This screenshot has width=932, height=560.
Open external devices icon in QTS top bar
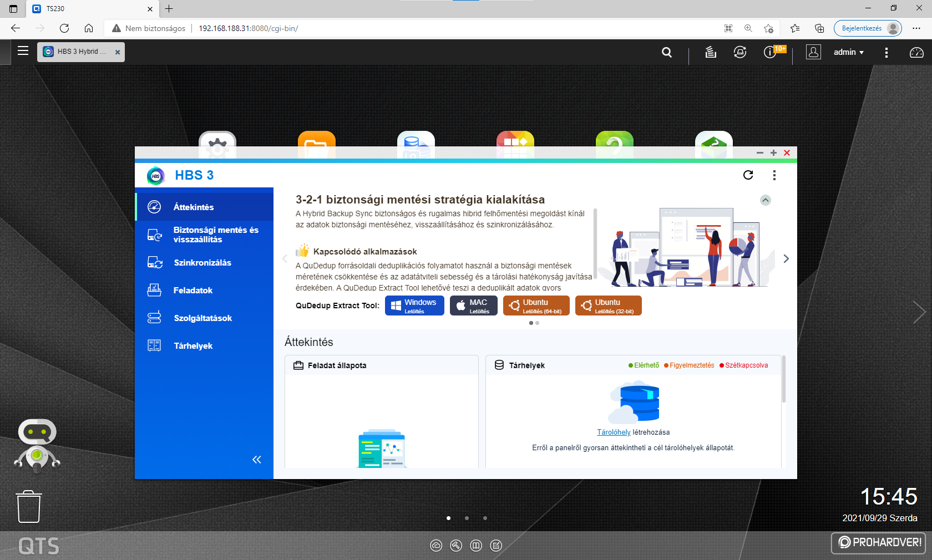coord(740,52)
